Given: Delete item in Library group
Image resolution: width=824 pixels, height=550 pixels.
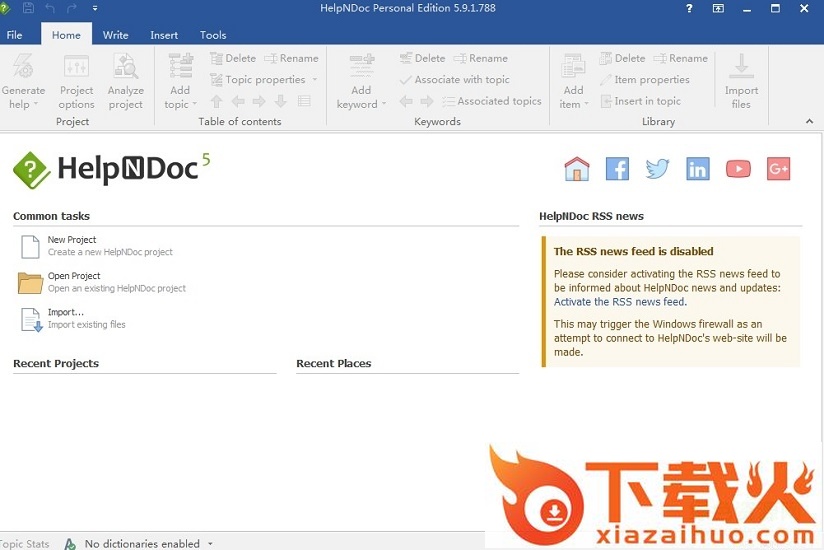Looking at the screenshot, I should (x=622, y=58).
